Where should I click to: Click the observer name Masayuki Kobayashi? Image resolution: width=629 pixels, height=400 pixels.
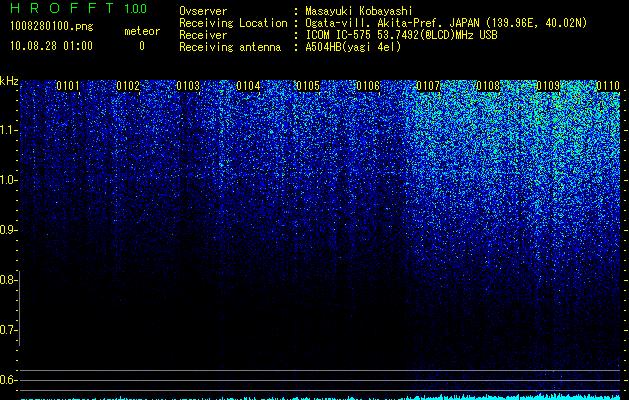coord(359,11)
